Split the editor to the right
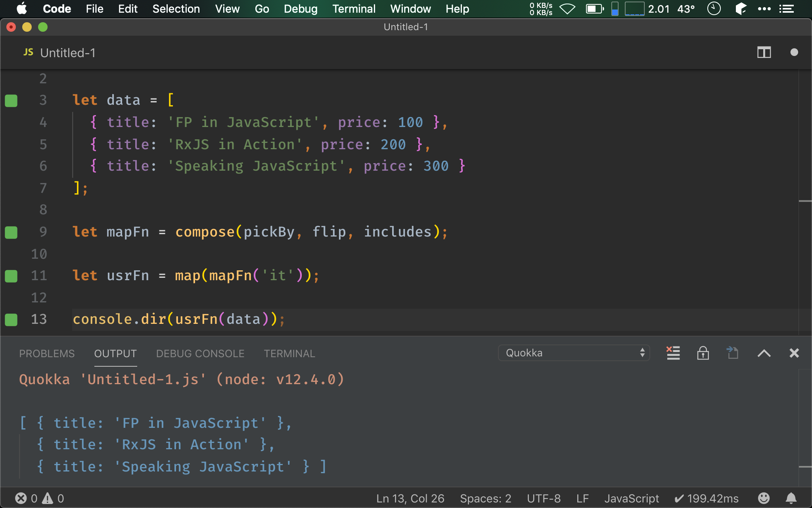 (764, 52)
